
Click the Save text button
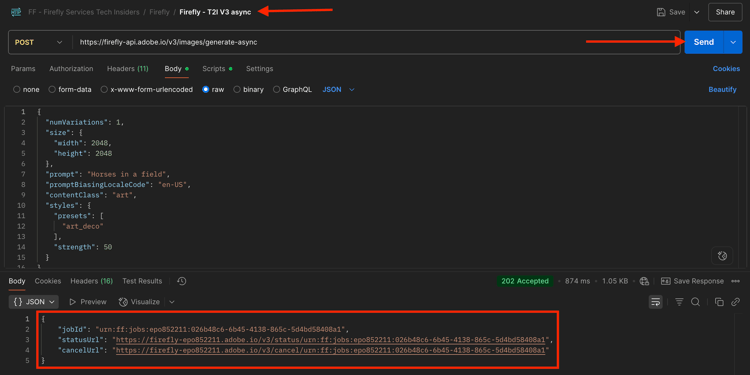[x=677, y=12]
